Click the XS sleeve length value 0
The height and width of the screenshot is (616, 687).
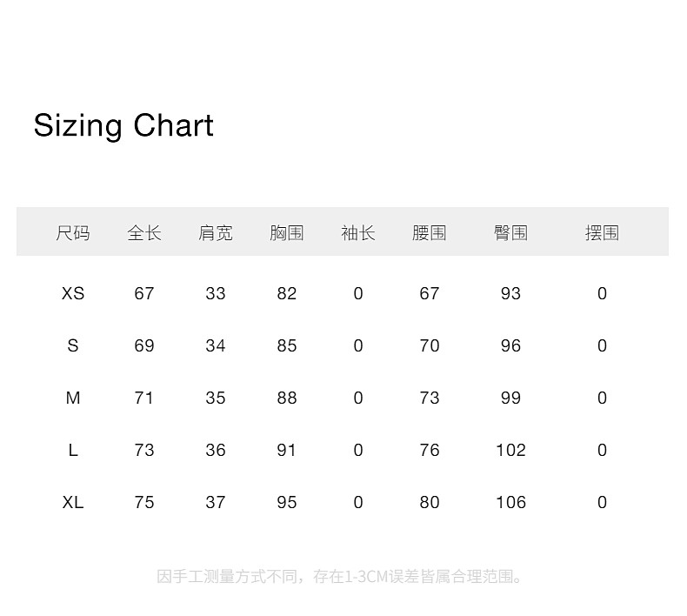[358, 294]
